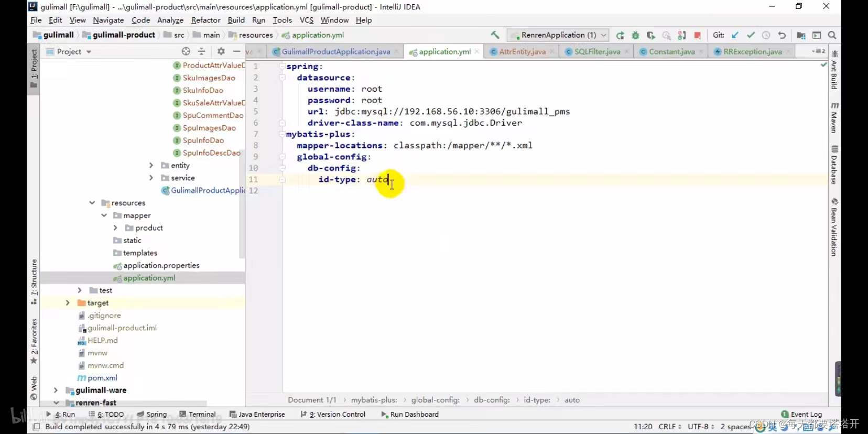Expand the service folder

click(151, 178)
